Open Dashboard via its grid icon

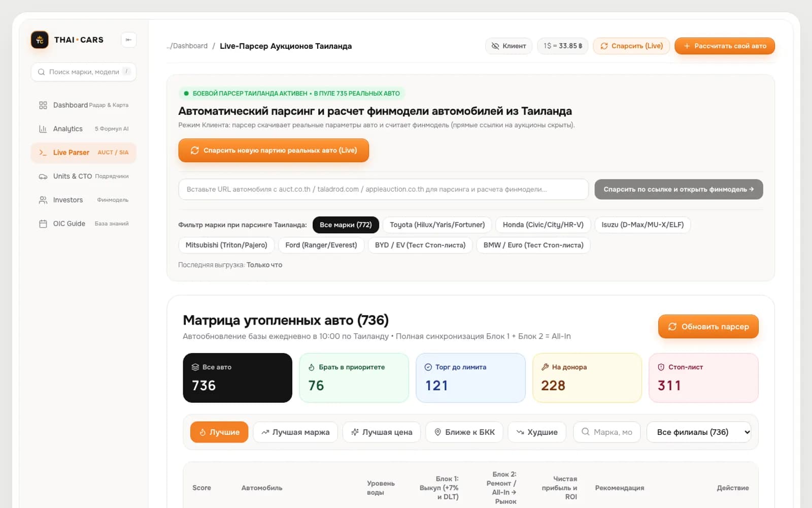[x=43, y=105]
